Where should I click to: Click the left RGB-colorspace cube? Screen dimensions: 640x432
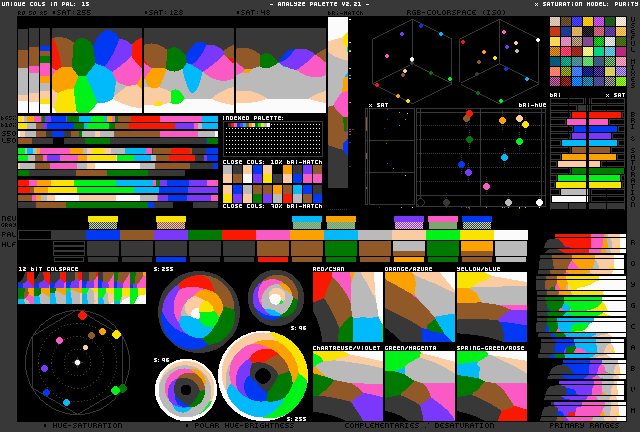(412, 60)
